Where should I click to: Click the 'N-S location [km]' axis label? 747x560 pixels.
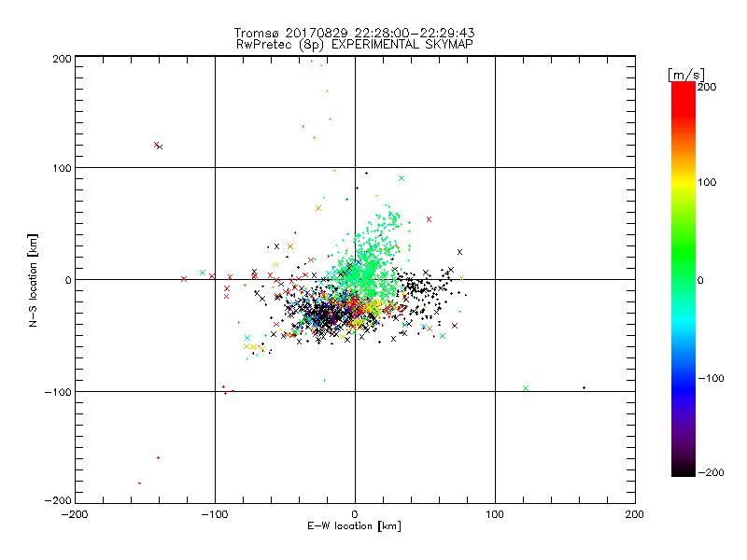point(33,280)
